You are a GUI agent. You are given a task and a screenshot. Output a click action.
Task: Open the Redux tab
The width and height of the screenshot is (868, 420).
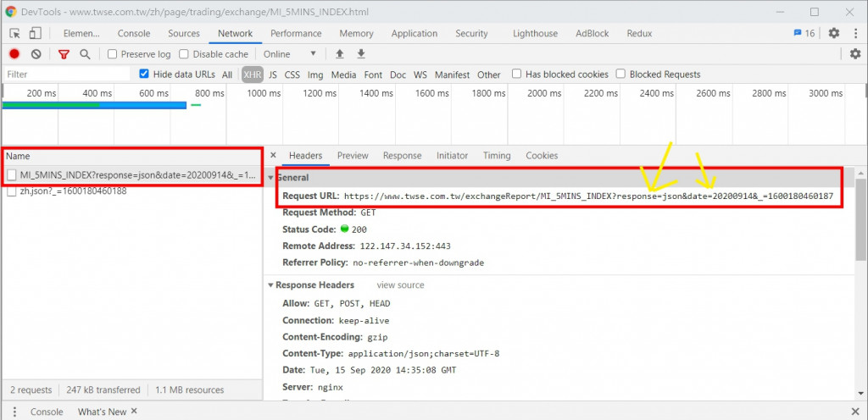(x=639, y=33)
